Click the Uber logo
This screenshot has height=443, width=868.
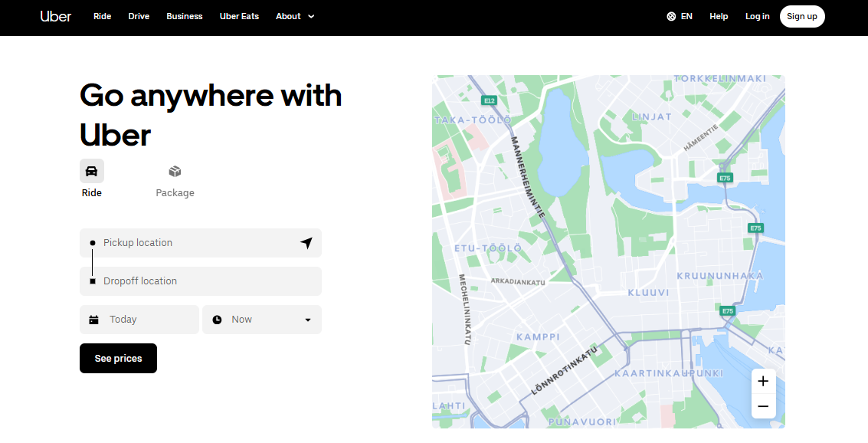click(x=55, y=16)
